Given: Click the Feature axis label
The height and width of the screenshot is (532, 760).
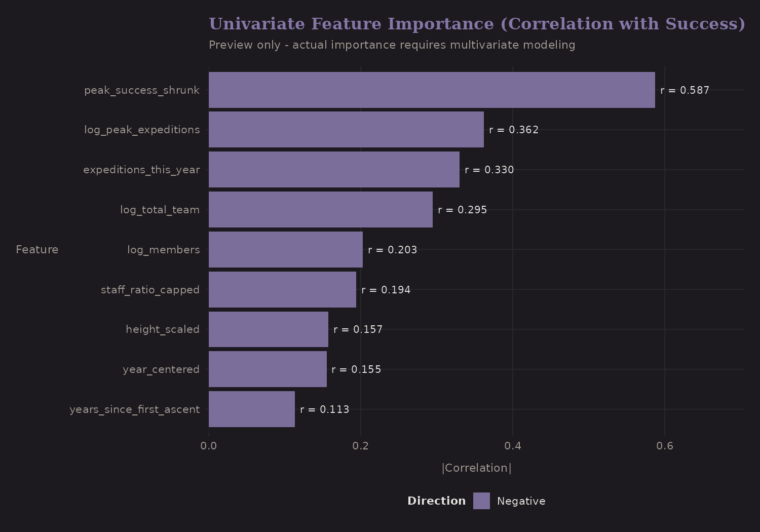Looking at the screenshot, I should pyautogui.click(x=36, y=249).
